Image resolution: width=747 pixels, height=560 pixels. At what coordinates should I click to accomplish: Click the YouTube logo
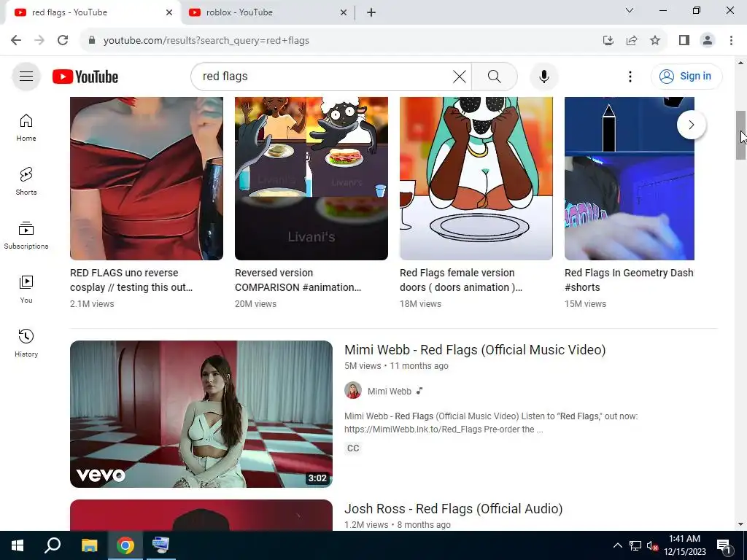pyautogui.click(x=85, y=77)
